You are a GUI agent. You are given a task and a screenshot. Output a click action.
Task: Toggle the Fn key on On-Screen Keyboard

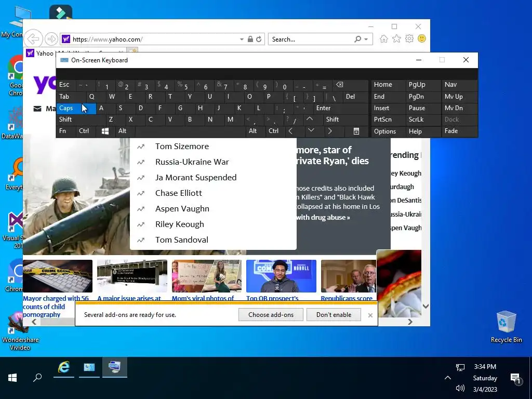66,131
